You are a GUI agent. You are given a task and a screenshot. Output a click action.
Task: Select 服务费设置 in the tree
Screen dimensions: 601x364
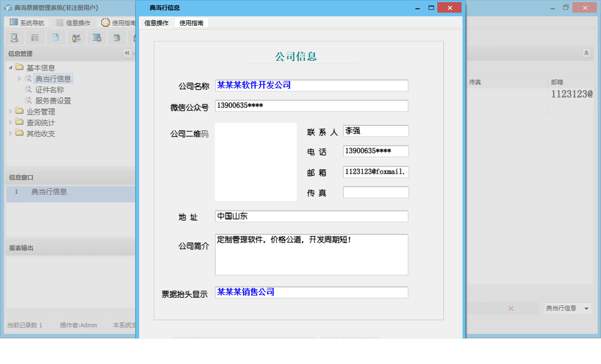(53, 100)
